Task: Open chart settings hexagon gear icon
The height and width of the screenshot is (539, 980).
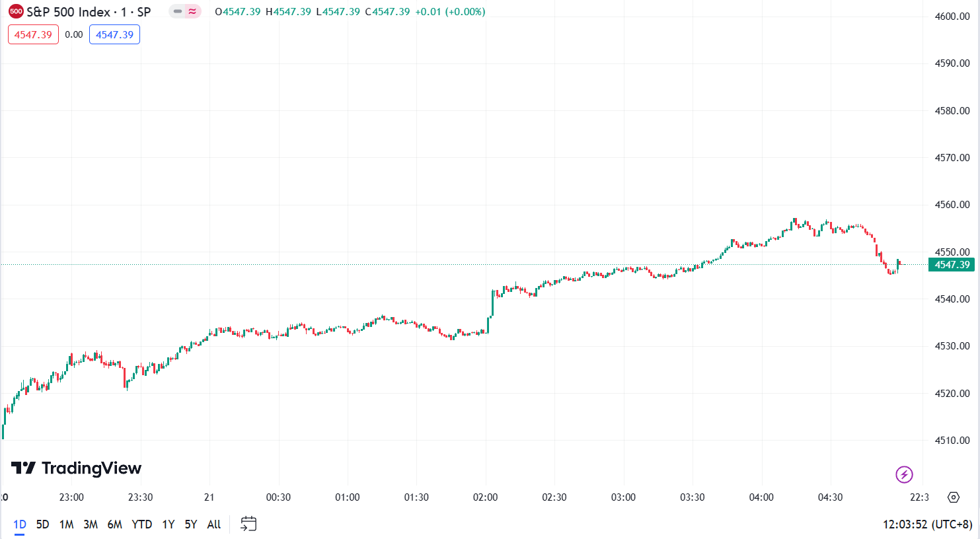Action: tap(953, 497)
